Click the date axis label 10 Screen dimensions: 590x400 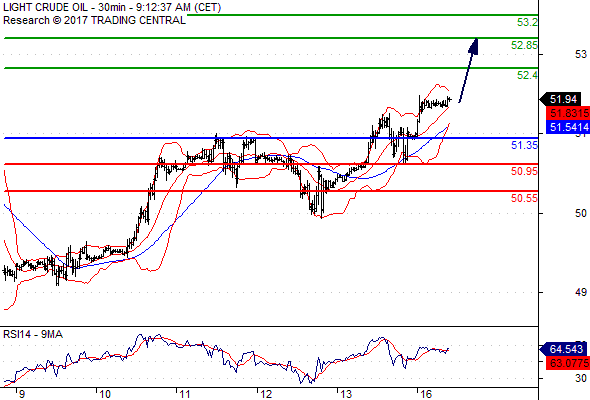pos(105,394)
